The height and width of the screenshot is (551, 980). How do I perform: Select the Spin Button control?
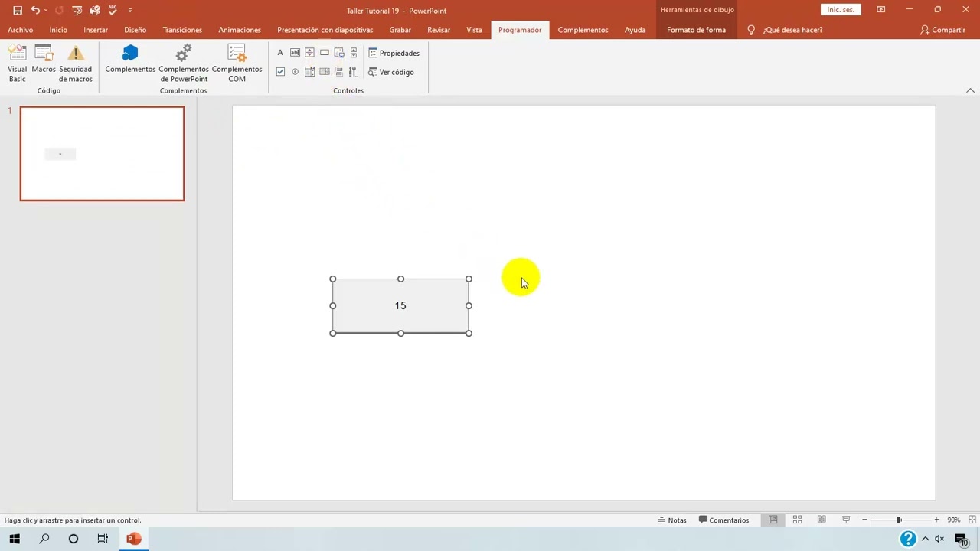point(309,53)
